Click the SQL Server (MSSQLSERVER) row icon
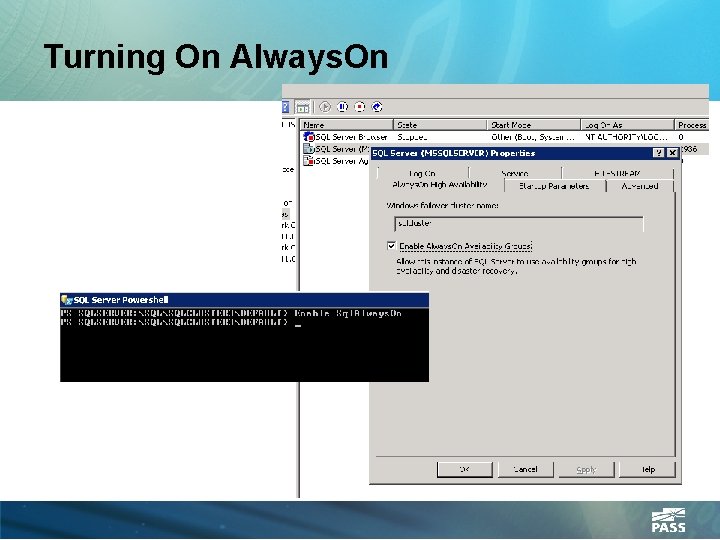The image size is (720, 540). [x=309, y=149]
